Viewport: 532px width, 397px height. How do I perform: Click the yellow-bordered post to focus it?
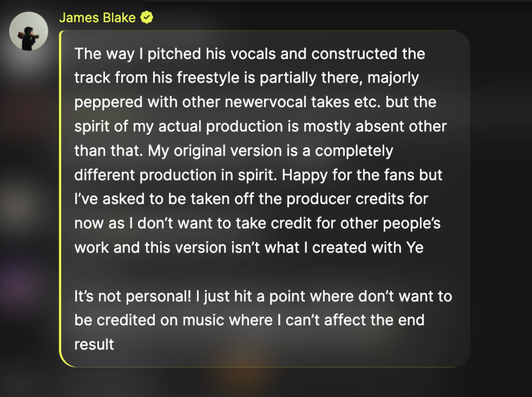point(263,194)
